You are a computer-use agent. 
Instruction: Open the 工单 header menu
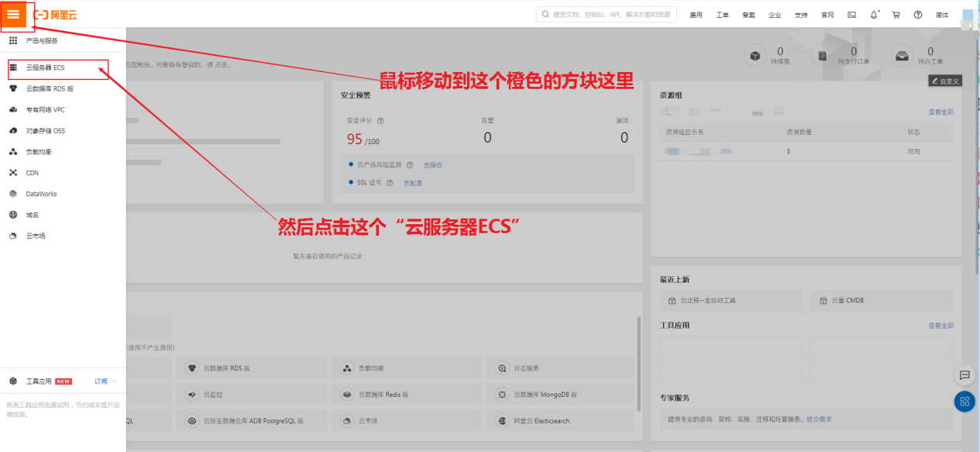(722, 15)
